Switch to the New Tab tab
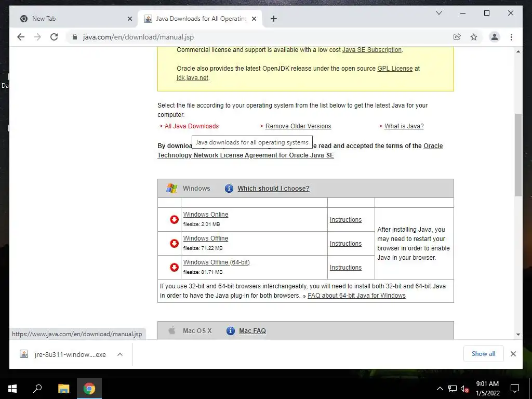The height and width of the screenshot is (399, 532). tap(74, 19)
